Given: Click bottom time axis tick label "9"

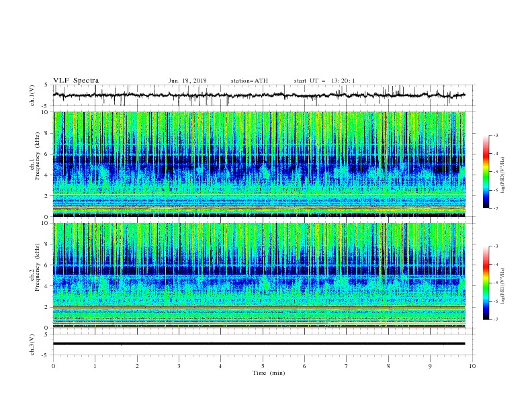Looking at the screenshot, I should 430,366.
